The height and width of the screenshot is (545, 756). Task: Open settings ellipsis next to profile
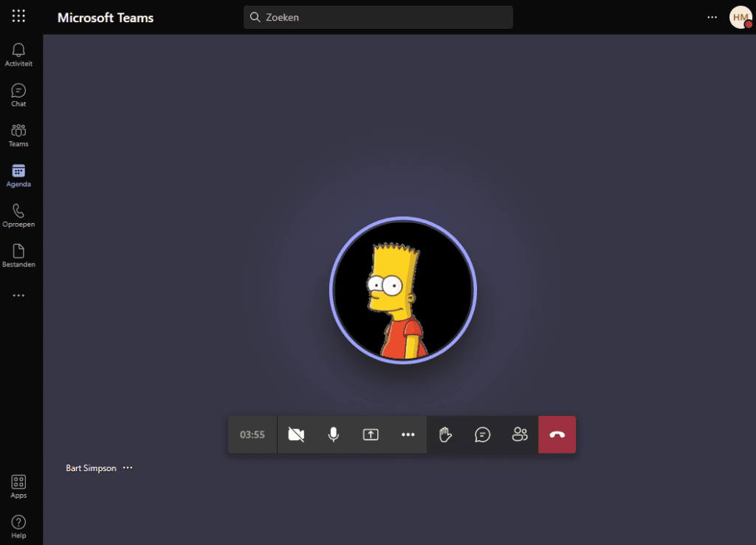point(712,18)
